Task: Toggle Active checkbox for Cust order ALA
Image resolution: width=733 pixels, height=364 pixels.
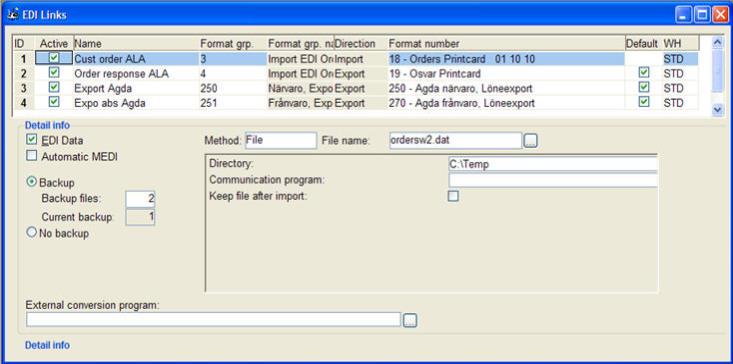Action: point(54,58)
